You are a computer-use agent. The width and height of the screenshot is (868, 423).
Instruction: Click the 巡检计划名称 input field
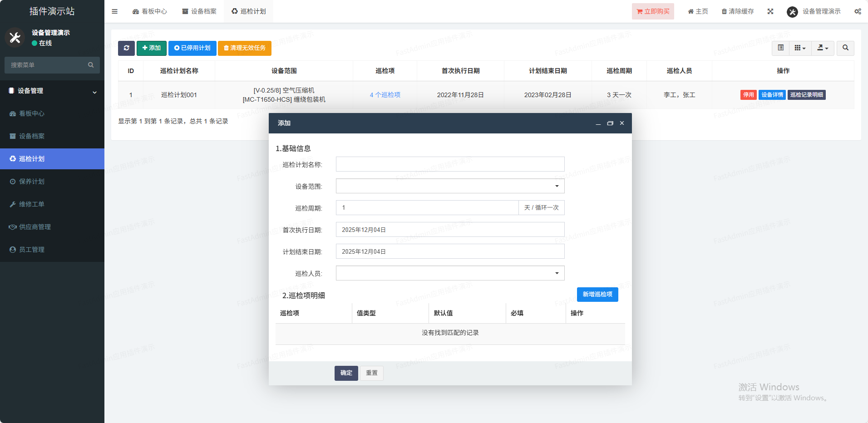[450, 164]
